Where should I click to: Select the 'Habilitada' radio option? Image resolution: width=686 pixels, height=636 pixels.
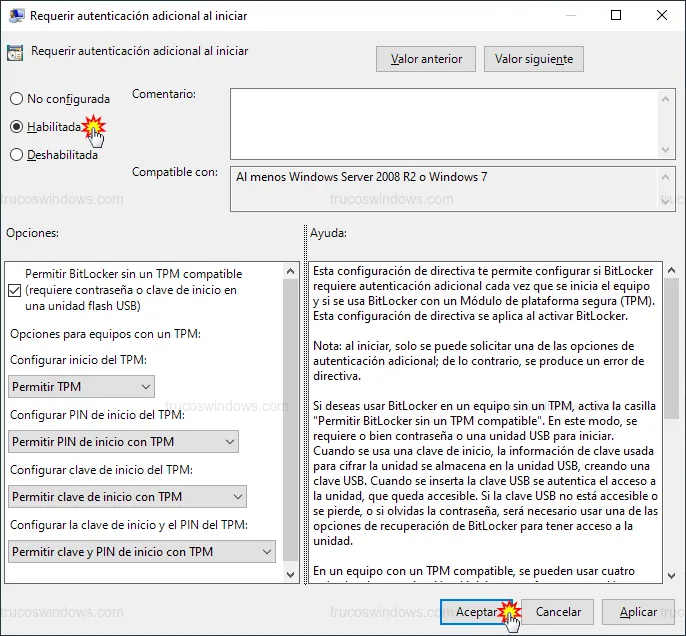16,127
